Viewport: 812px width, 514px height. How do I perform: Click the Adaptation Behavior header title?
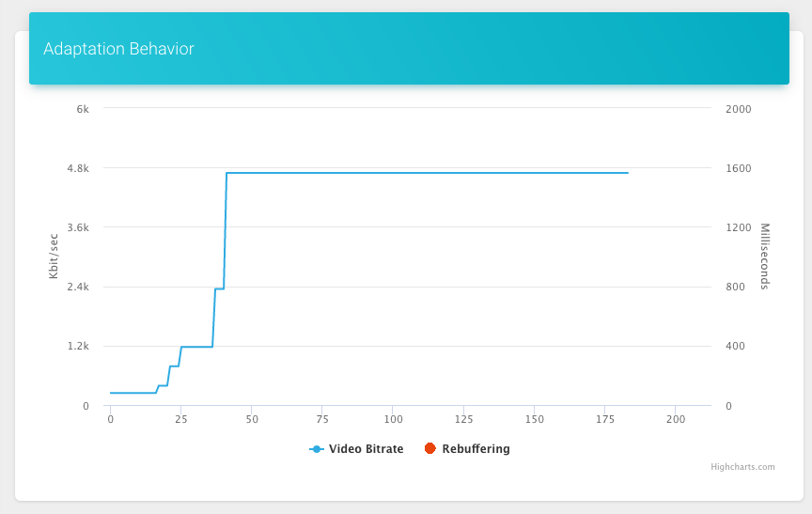coord(118,49)
